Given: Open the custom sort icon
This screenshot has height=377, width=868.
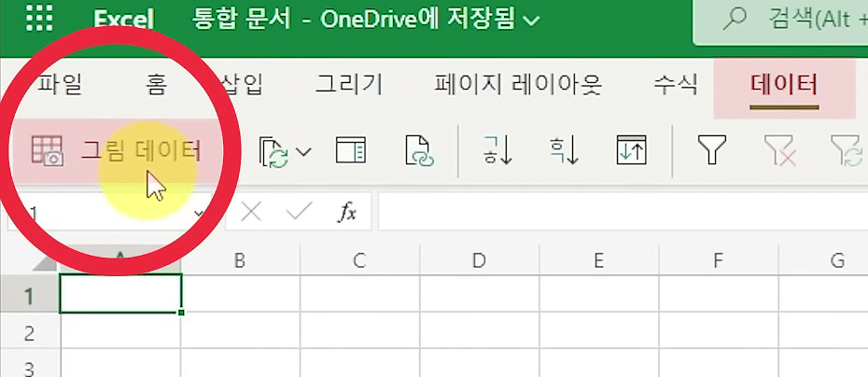Looking at the screenshot, I should 632,150.
